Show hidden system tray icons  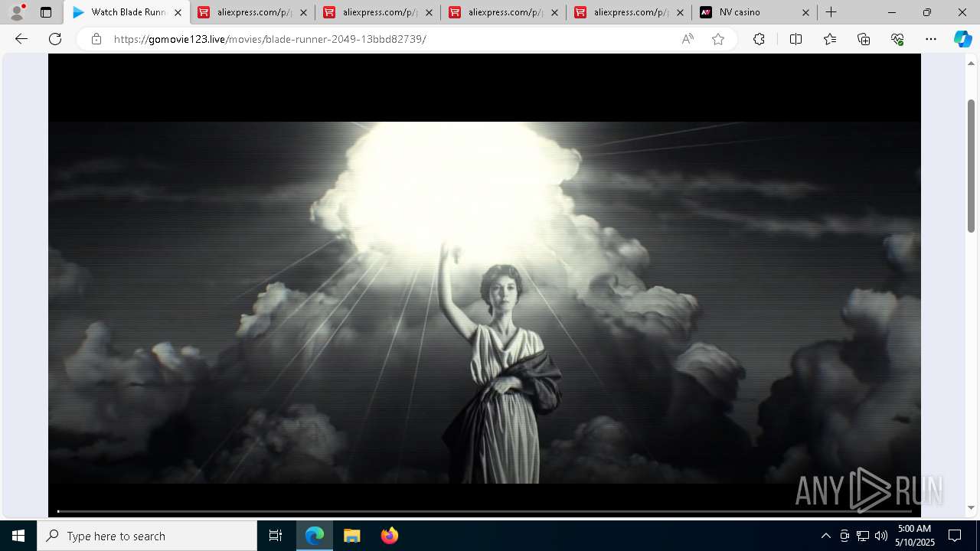[825, 536]
